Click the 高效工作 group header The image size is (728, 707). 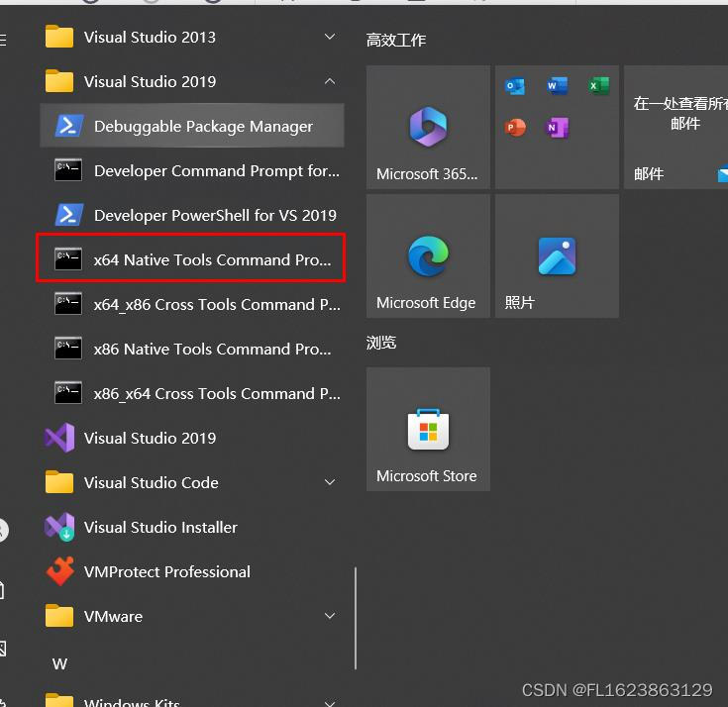pos(396,40)
